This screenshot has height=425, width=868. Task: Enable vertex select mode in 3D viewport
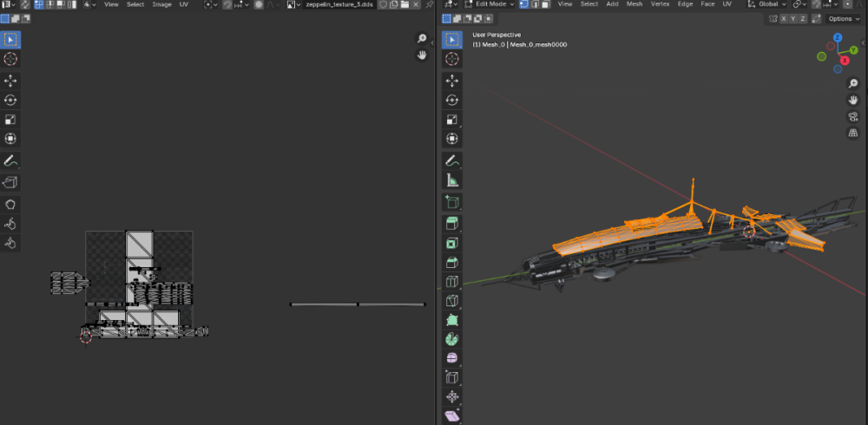click(x=523, y=4)
